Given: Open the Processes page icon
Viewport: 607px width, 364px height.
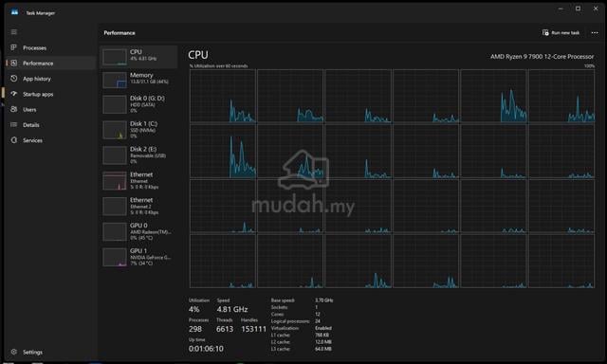Looking at the screenshot, I should 14,47.
